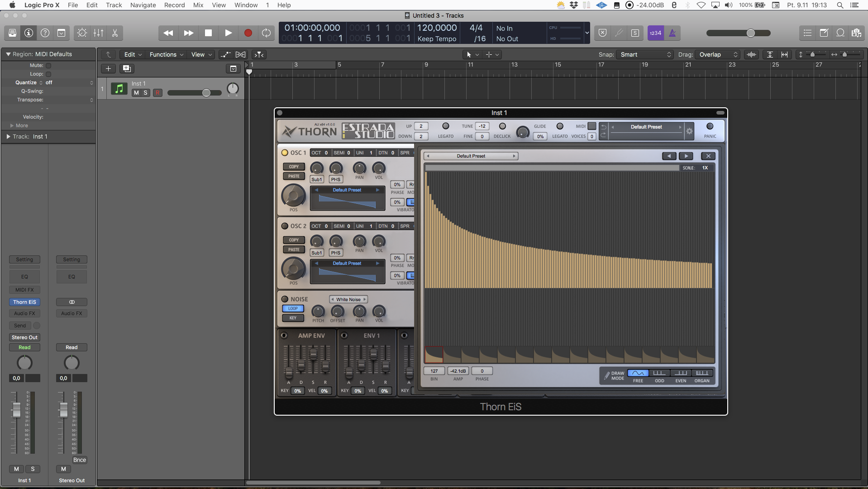Click the tempo display 120,0000
Image resolution: width=868 pixels, height=489 pixels.
437,28
